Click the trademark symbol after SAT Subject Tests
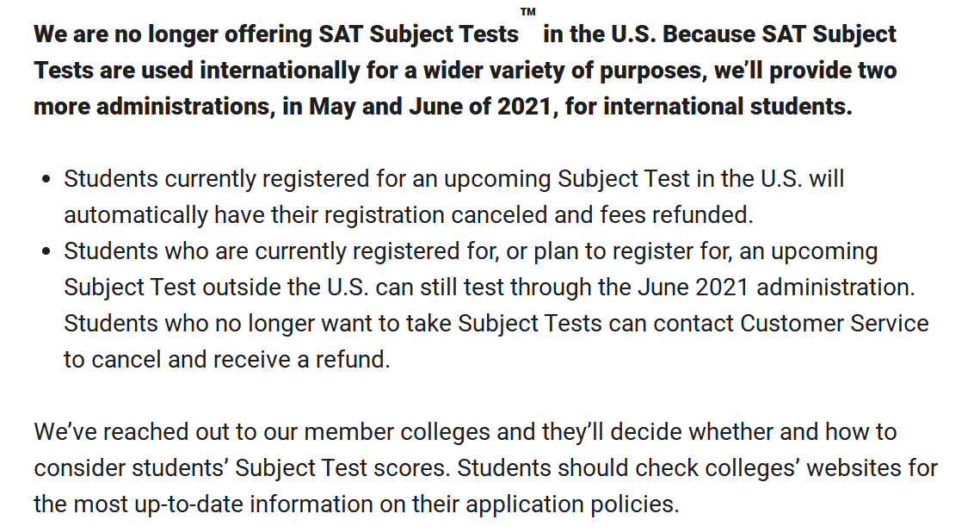Screen dimensions: 980x532 [528, 12]
